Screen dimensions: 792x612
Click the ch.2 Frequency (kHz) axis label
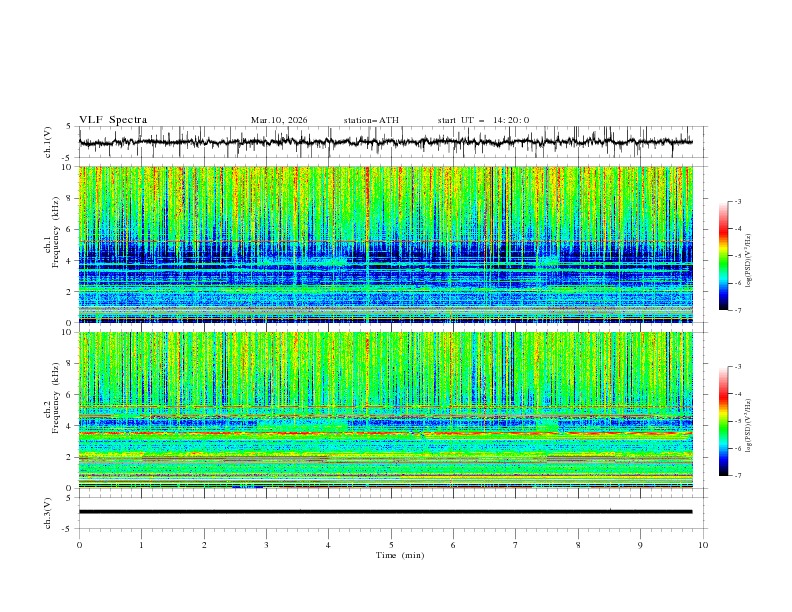tap(51, 397)
